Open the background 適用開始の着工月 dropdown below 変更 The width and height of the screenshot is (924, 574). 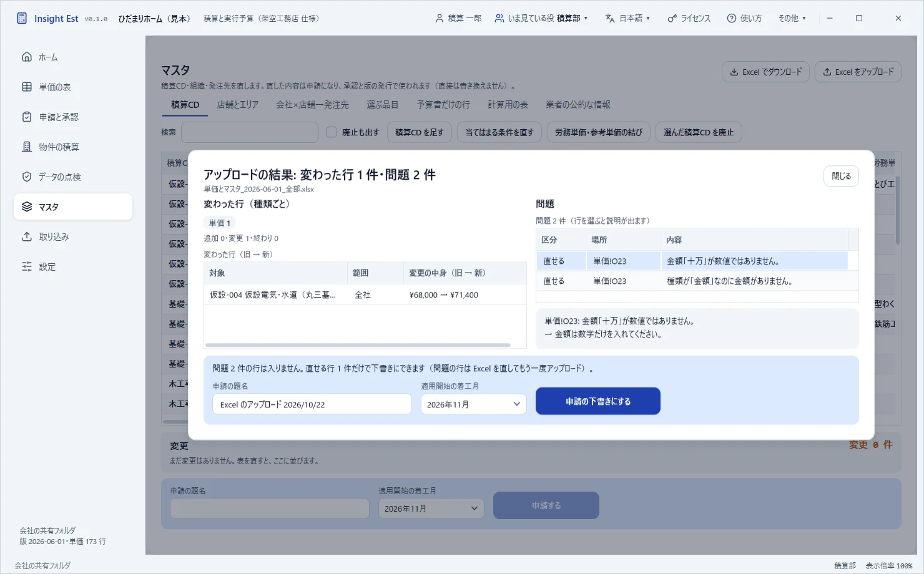point(431,508)
